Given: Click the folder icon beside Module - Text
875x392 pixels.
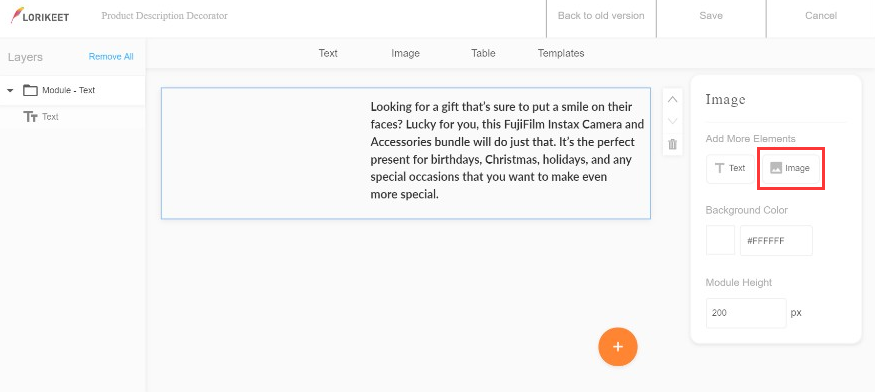Looking at the screenshot, I should 30,90.
